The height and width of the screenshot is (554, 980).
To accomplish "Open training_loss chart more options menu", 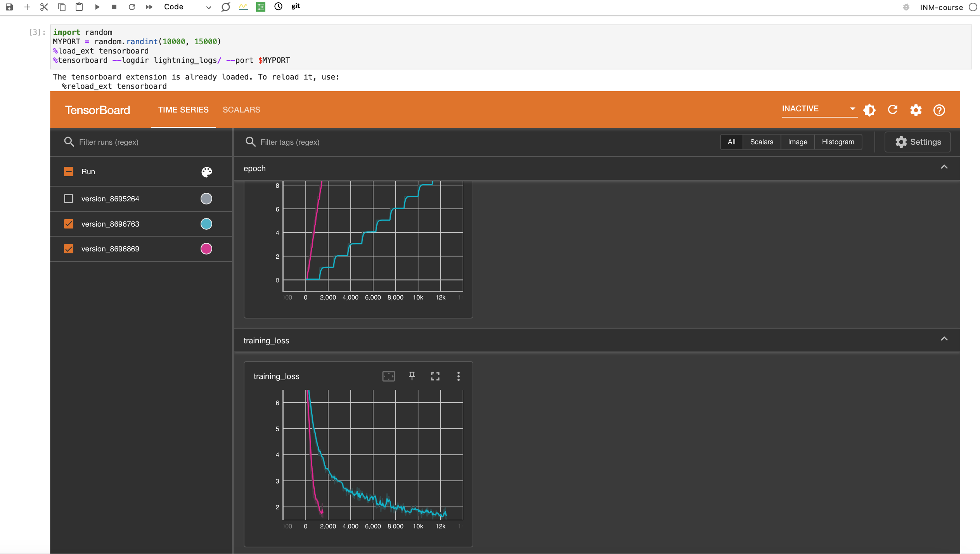I will 458,376.
